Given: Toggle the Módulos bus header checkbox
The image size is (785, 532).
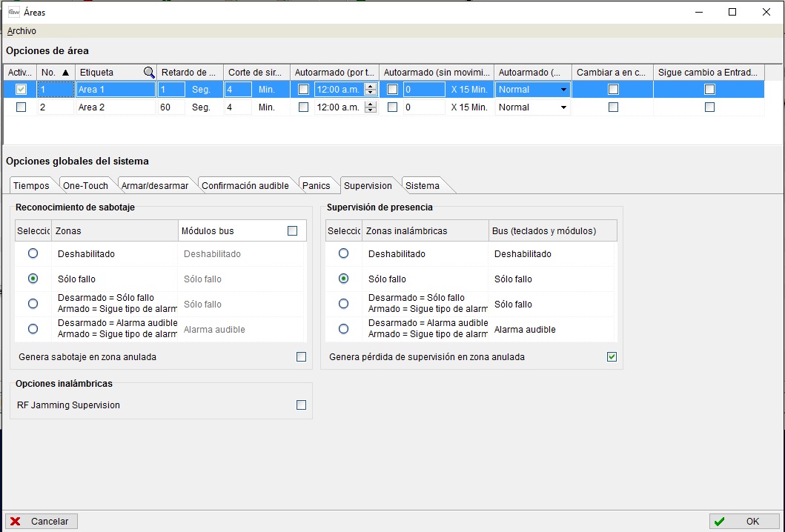Looking at the screenshot, I should pyautogui.click(x=292, y=231).
